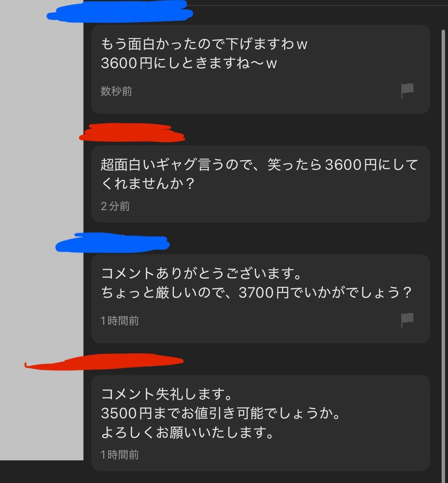Open the red-scribbled username above the ギャグ comment
The width and height of the screenshot is (448, 483).
(x=132, y=133)
